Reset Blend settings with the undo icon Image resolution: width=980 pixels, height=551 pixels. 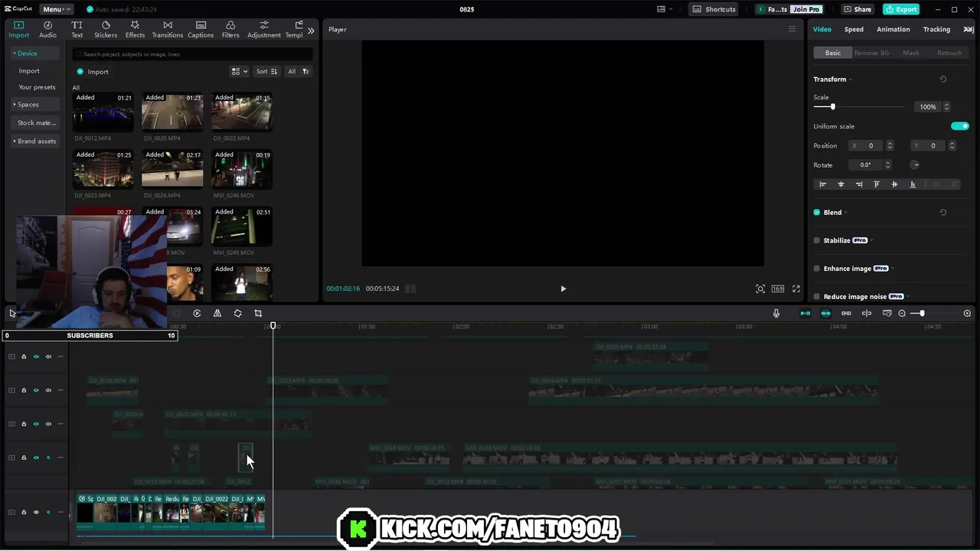tap(943, 212)
